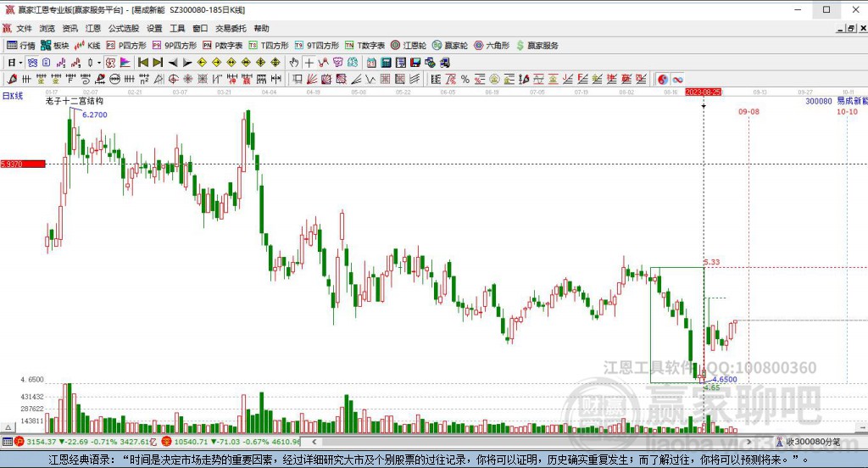Open the T四方形 tool

[269, 46]
